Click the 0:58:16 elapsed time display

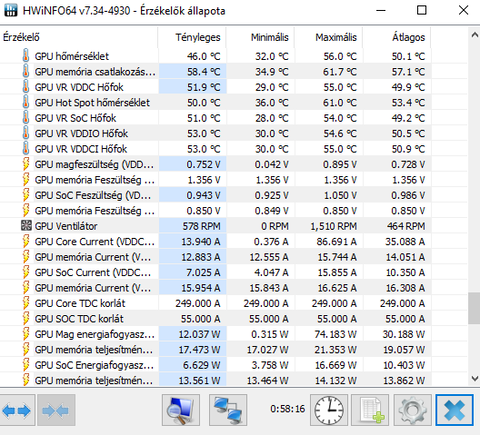pyautogui.click(x=287, y=409)
